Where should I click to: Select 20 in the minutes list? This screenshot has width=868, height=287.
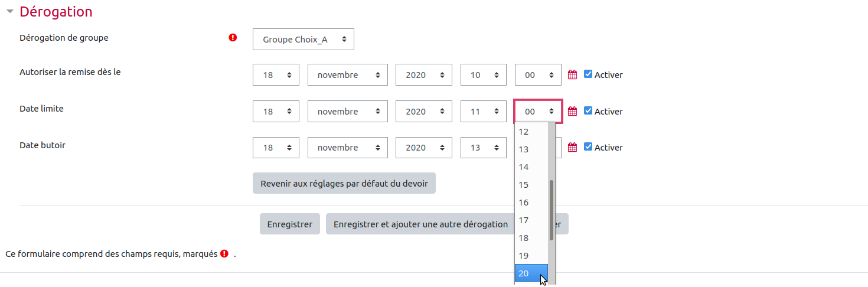pyautogui.click(x=530, y=273)
